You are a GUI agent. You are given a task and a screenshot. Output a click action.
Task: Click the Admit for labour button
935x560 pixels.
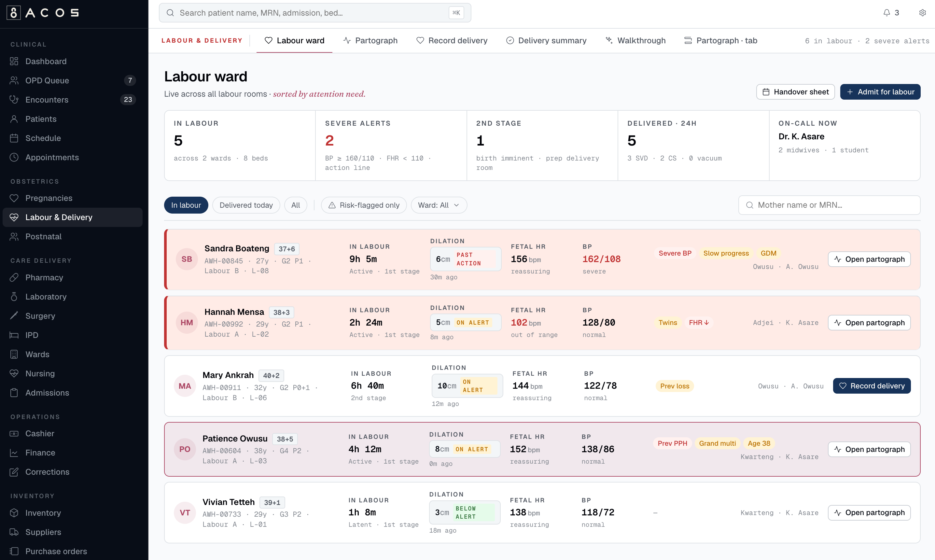[880, 92]
